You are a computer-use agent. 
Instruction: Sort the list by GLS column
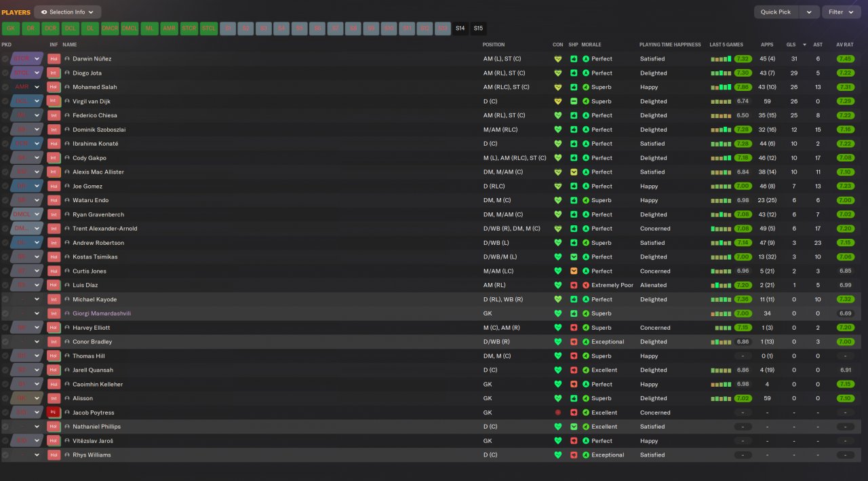(791, 45)
